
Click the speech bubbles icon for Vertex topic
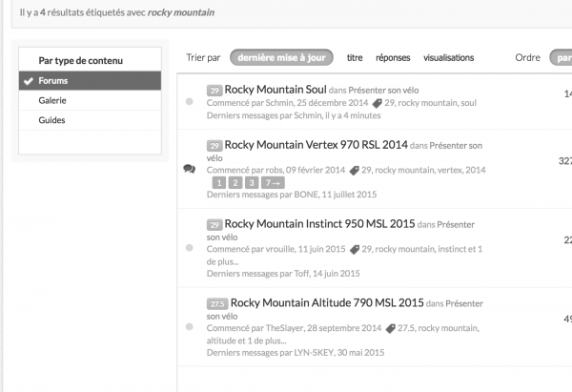pos(190,169)
